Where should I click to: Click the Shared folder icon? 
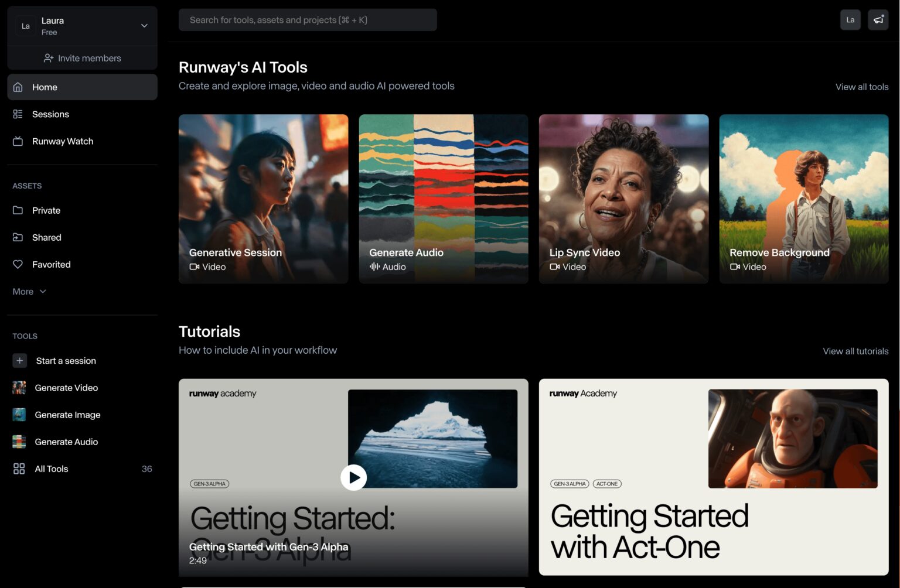(18, 237)
